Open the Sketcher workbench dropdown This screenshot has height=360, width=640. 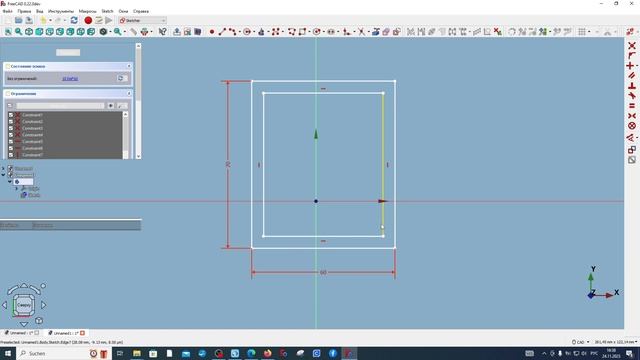click(x=142, y=20)
